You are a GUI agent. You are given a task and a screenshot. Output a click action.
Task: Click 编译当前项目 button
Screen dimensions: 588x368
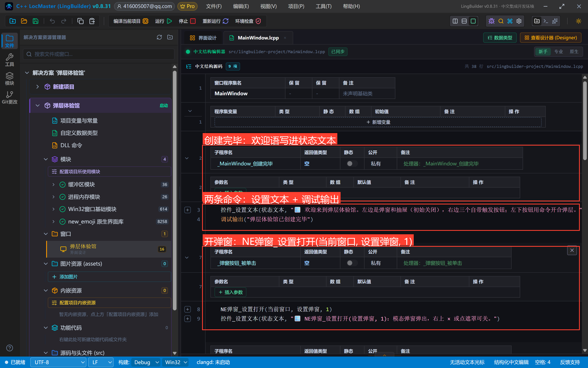click(131, 21)
